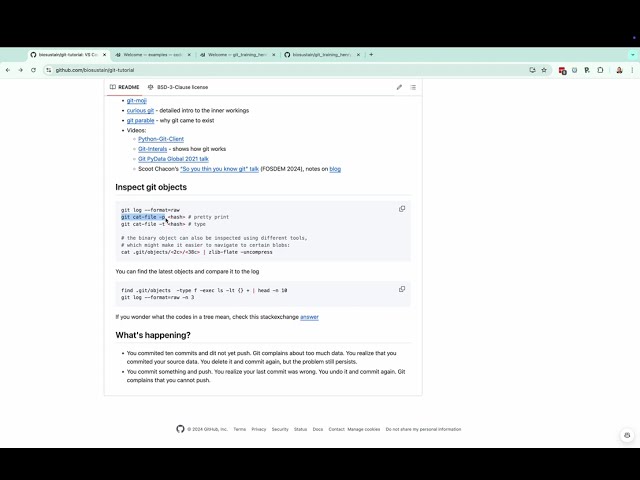The width and height of the screenshot is (640, 480).
Task: Click the git log --format=raw -n 3 line
Action: click(158, 298)
